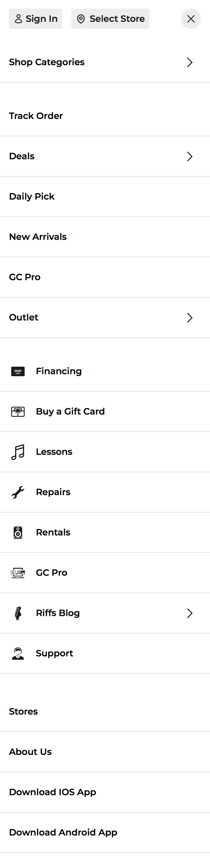
Task: Click the Sign In button
Action: point(35,19)
